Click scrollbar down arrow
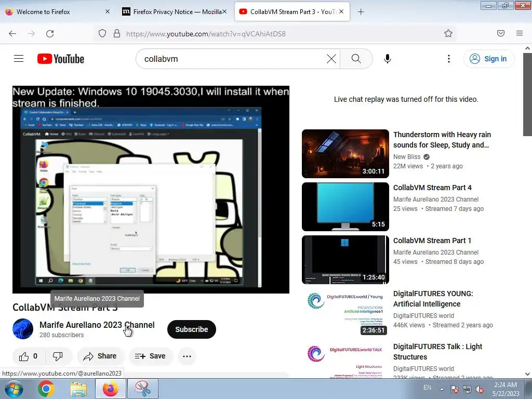 (x=528, y=374)
